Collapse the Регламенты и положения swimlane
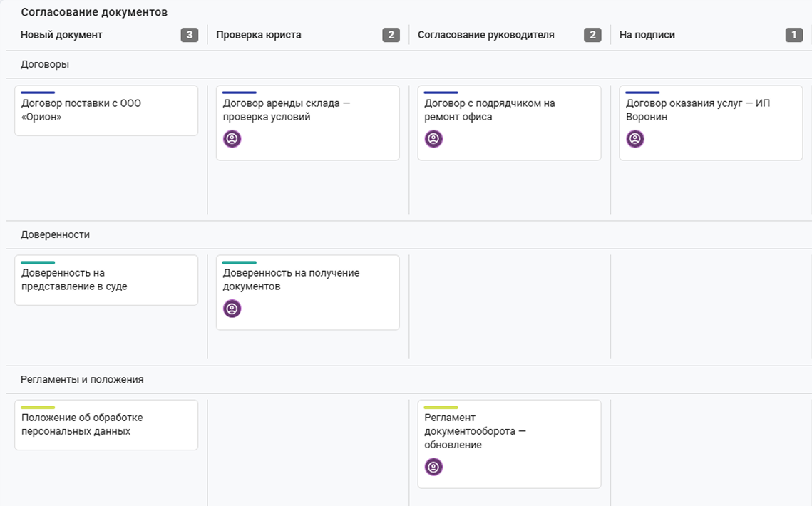 (x=82, y=380)
